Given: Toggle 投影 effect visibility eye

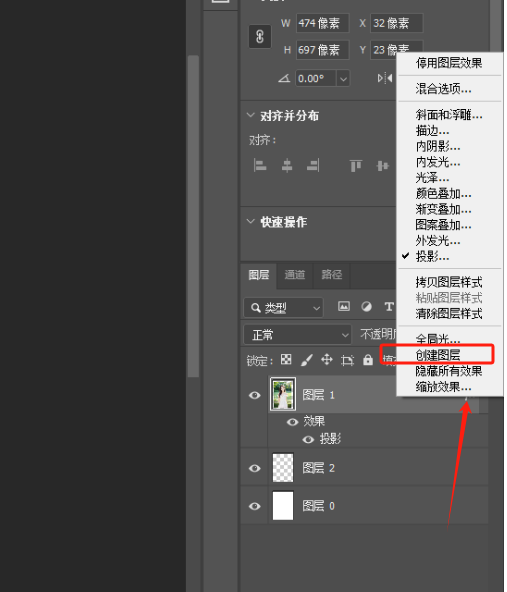Looking at the screenshot, I should (x=308, y=439).
